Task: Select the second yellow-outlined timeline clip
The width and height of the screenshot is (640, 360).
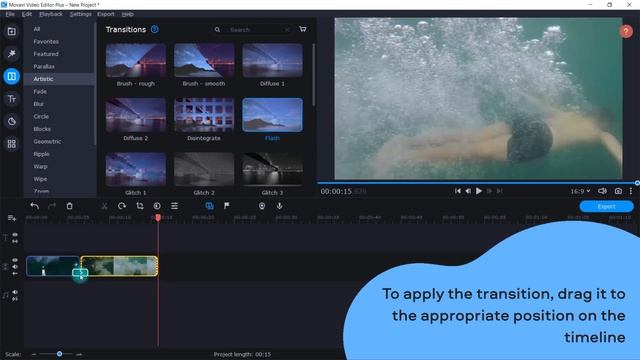Action: [119, 266]
